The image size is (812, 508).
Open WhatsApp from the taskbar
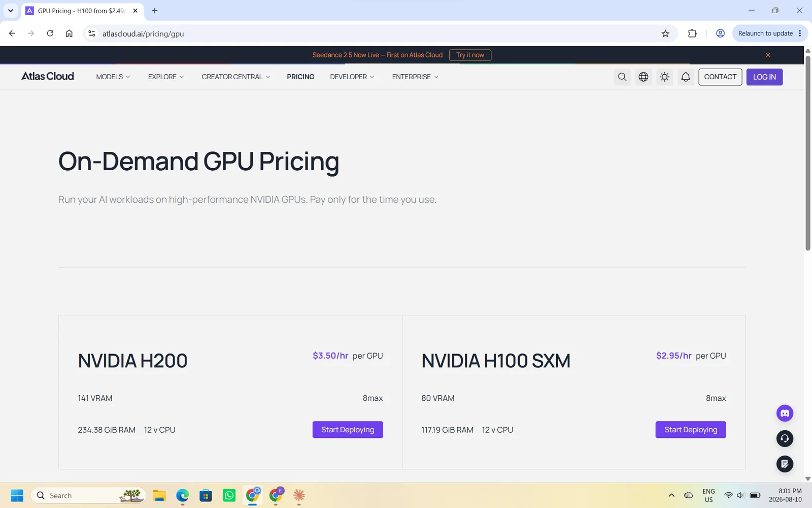[229, 495]
